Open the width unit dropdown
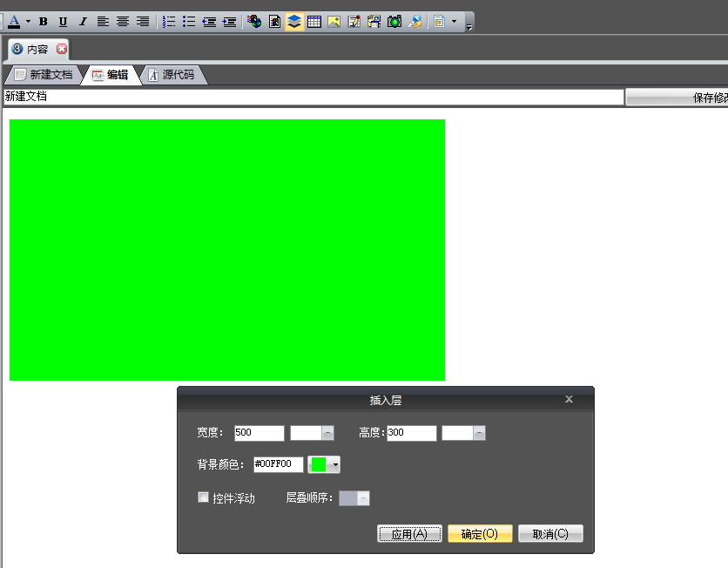728x568 pixels. pos(327,433)
